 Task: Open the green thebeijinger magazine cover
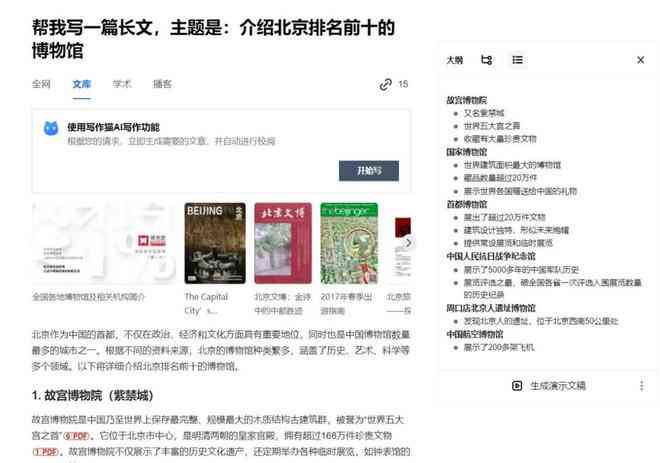tap(349, 243)
